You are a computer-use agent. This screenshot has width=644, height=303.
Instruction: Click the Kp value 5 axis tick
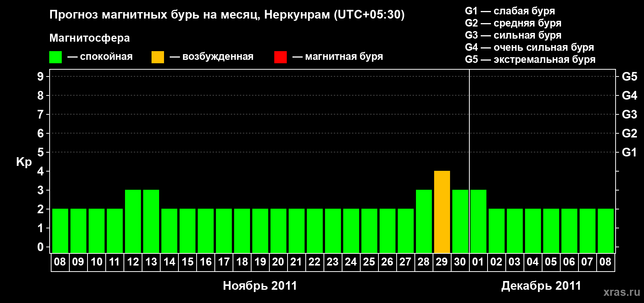click(x=41, y=152)
